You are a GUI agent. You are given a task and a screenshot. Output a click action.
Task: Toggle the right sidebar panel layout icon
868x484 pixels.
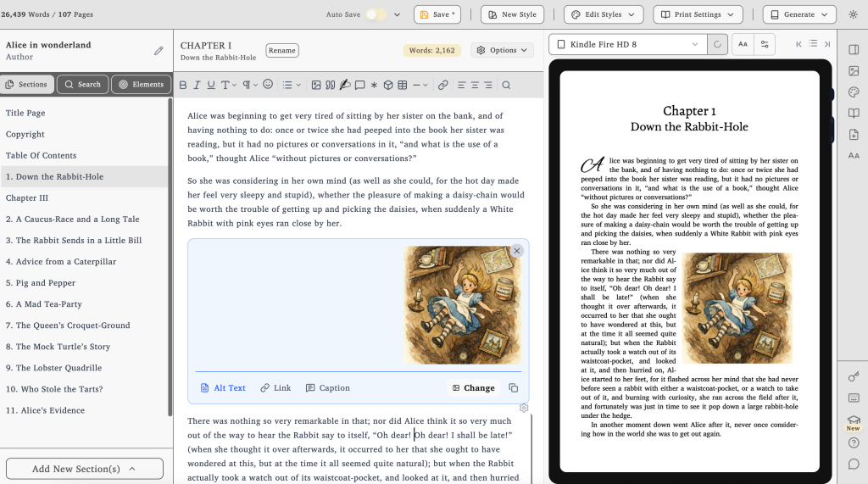[854, 49]
